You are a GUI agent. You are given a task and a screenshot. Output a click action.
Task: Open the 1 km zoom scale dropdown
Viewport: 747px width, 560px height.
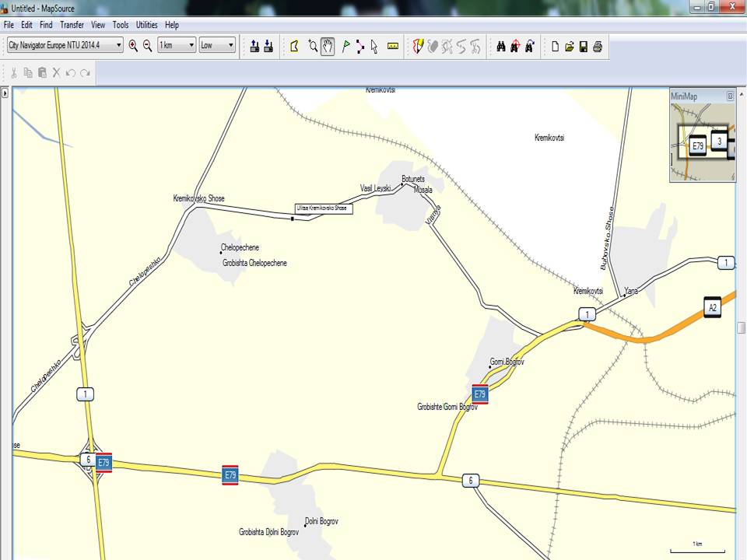click(191, 46)
